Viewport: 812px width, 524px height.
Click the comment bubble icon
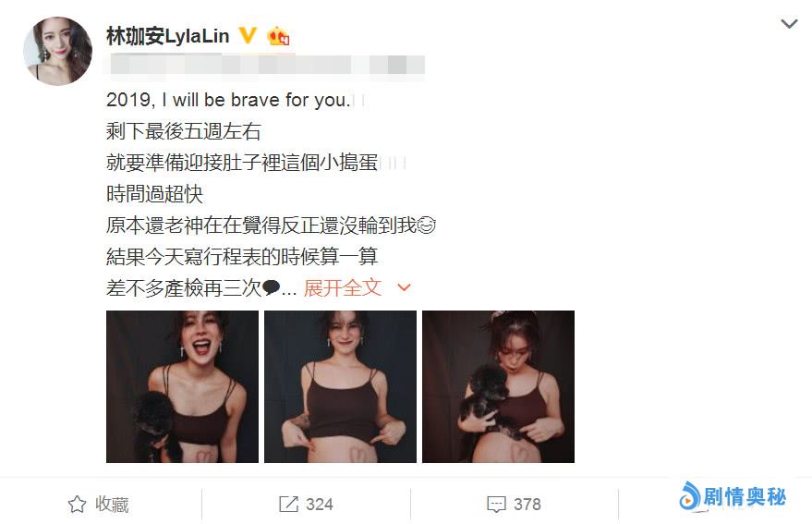(x=496, y=505)
